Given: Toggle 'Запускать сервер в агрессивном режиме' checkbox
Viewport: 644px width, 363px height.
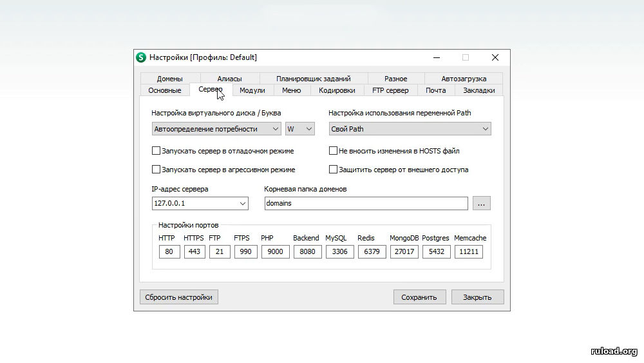Looking at the screenshot, I should click(x=156, y=170).
